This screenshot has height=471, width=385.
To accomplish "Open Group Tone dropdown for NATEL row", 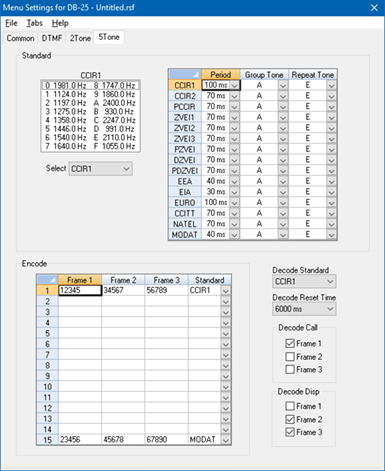I will pyautogui.click(x=283, y=224).
